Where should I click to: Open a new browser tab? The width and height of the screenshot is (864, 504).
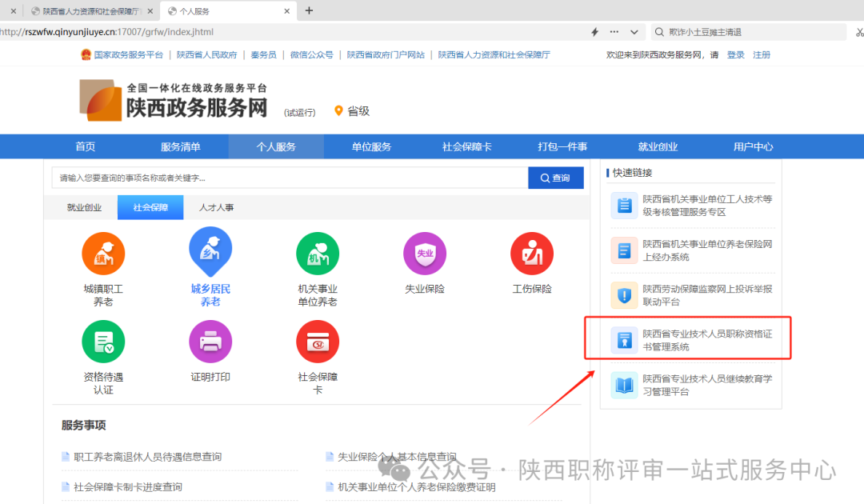(x=309, y=10)
